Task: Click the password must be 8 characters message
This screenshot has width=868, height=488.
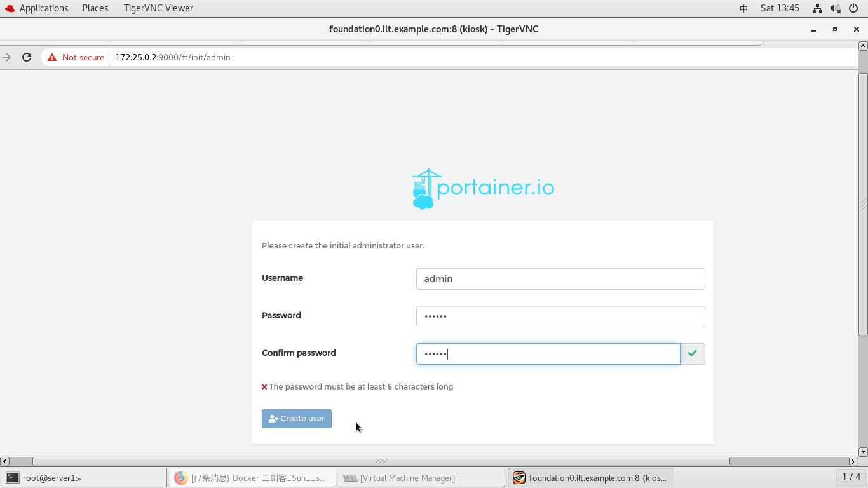Action: (x=361, y=386)
